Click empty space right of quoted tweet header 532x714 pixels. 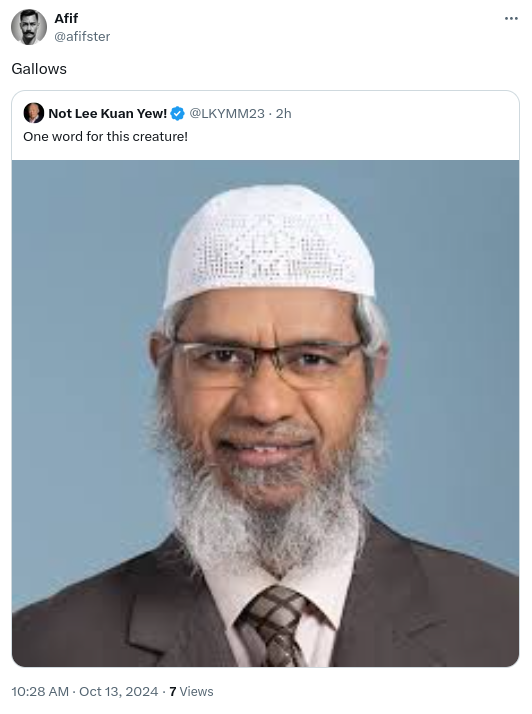[403, 113]
